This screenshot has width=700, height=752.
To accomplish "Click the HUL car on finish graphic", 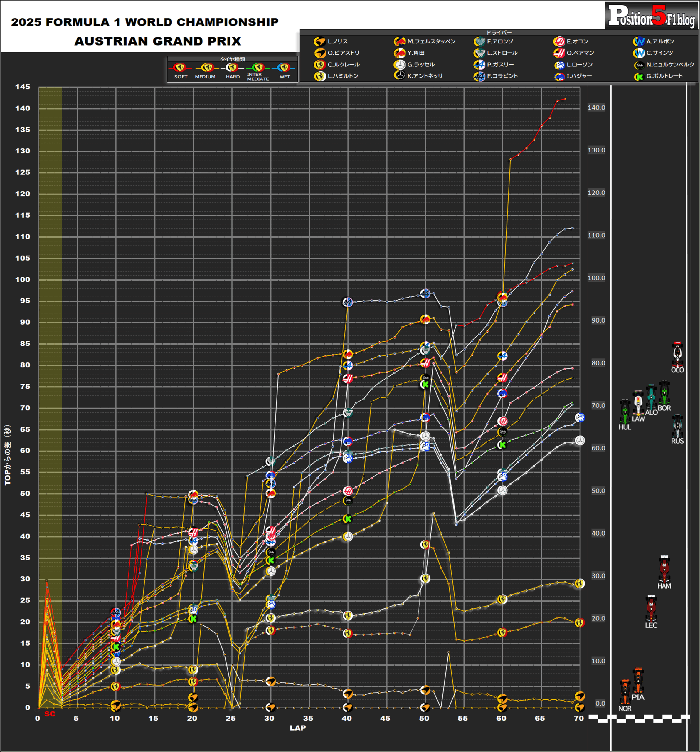I will tap(625, 412).
